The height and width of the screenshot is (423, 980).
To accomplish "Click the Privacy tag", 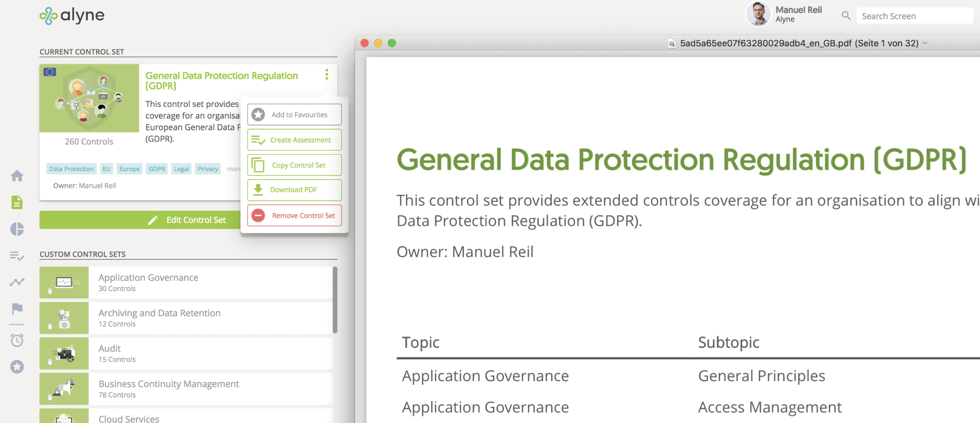I will click(x=208, y=169).
